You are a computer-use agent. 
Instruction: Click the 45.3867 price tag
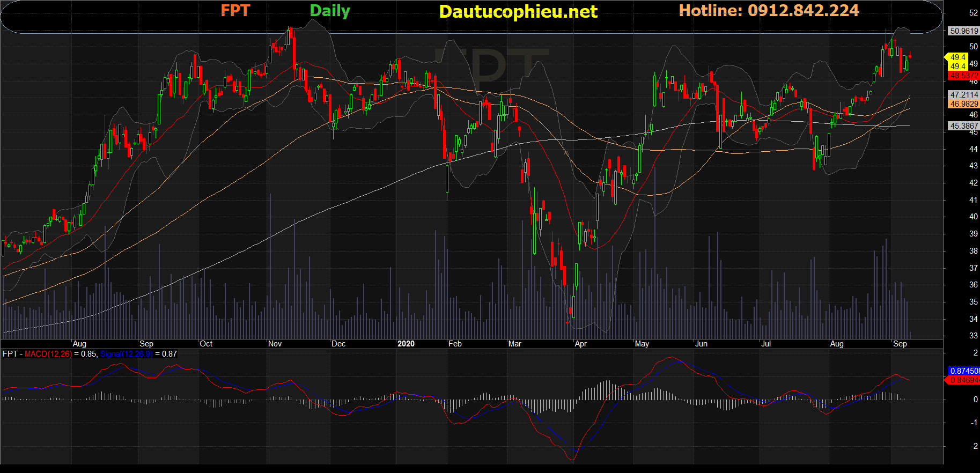click(964, 126)
